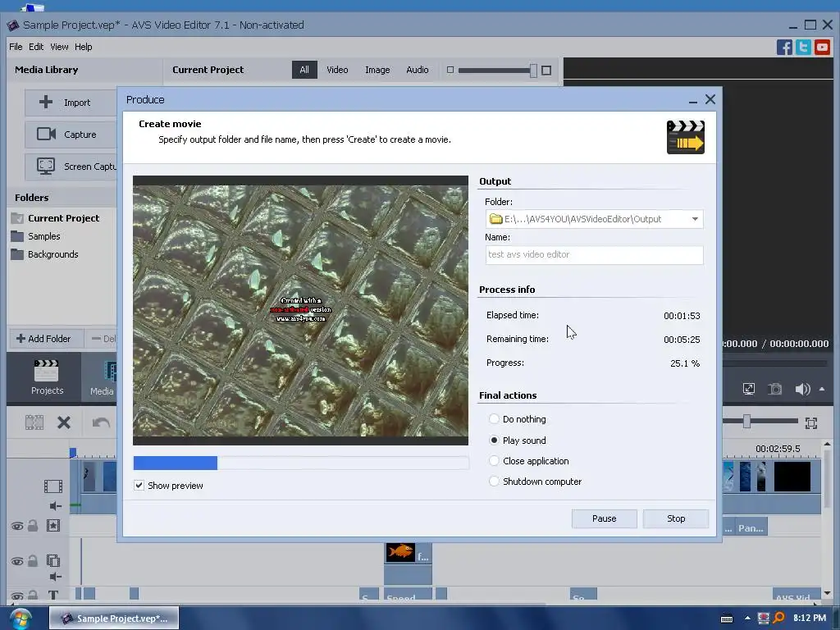The height and width of the screenshot is (630, 840).
Task: Click the Import plus icon
Action: click(x=46, y=102)
